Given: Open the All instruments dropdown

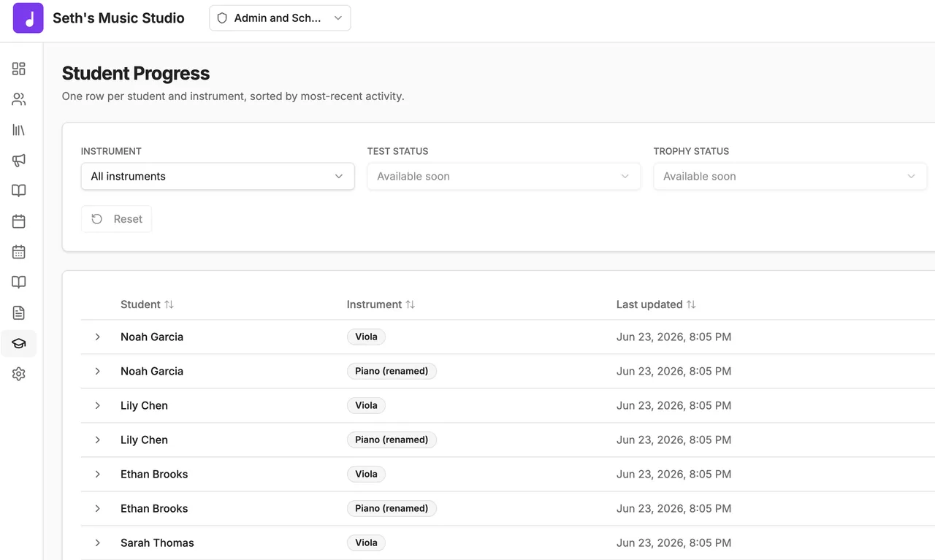Looking at the screenshot, I should point(218,176).
